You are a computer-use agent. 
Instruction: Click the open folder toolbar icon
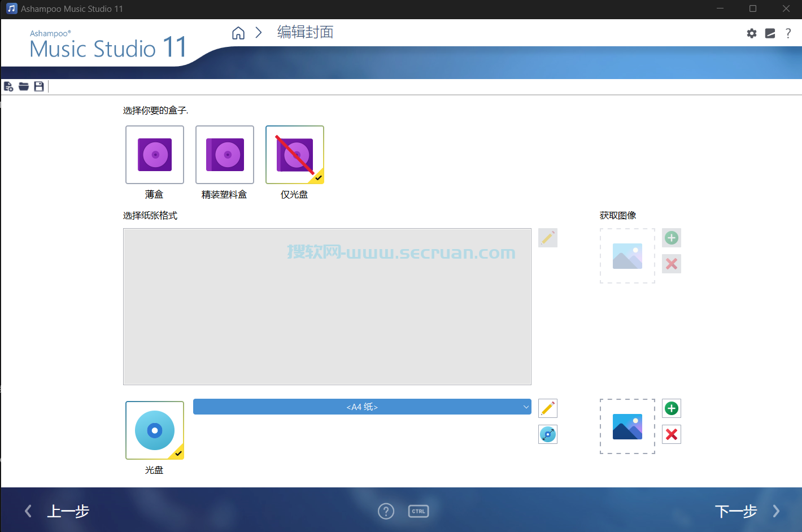point(24,86)
